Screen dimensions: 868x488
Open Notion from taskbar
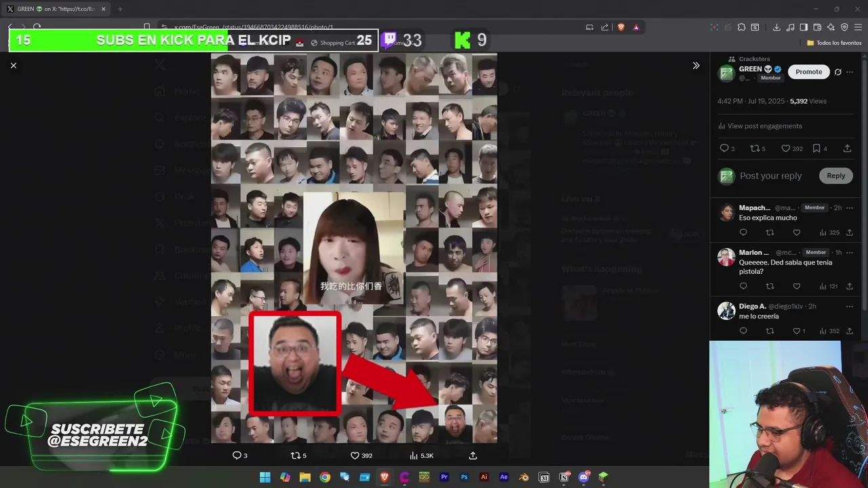coord(564,477)
